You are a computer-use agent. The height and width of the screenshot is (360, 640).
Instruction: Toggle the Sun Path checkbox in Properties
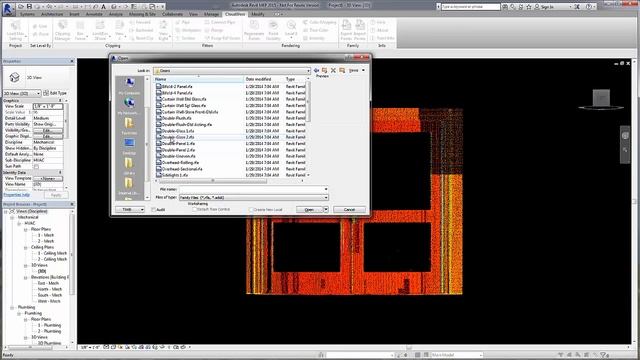coord(36,167)
